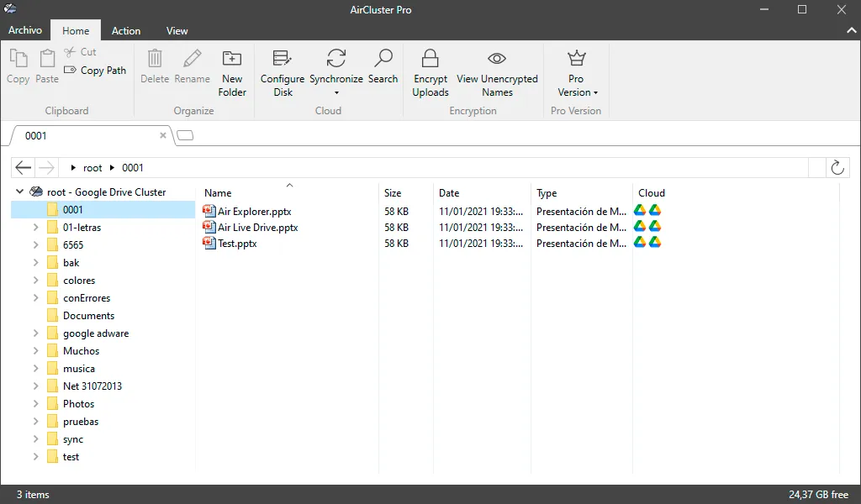Expand the bak folder
861x504 pixels.
coord(35,262)
